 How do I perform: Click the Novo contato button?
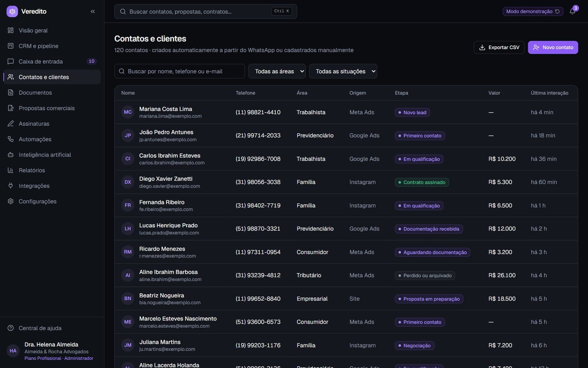point(553,47)
